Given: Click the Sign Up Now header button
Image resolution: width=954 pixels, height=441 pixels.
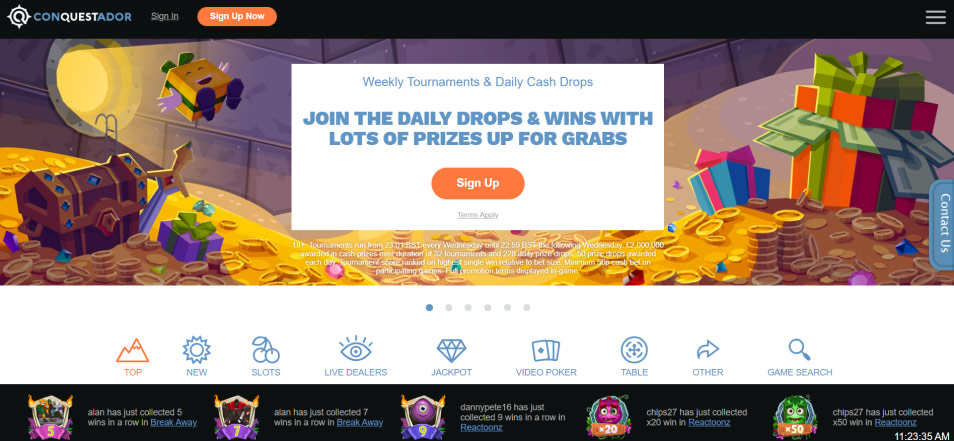Looking at the screenshot, I should [x=237, y=16].
